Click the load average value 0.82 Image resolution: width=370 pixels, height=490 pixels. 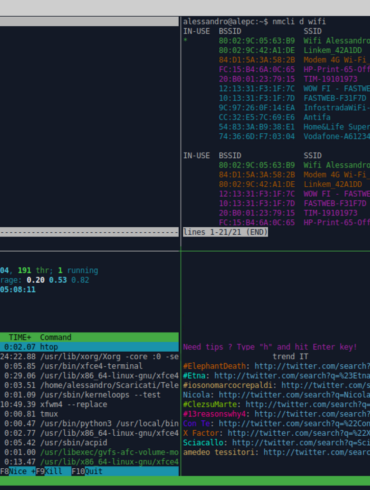point(80,280)
